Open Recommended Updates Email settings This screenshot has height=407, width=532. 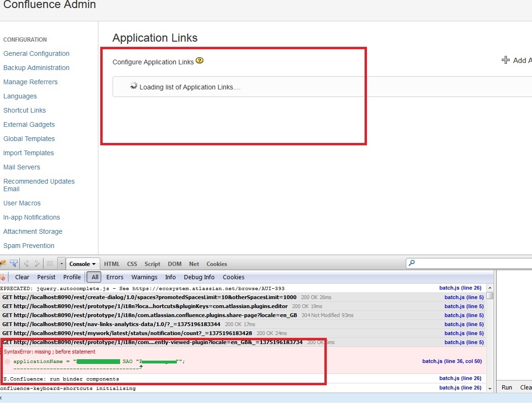click(x=39, y=186)
